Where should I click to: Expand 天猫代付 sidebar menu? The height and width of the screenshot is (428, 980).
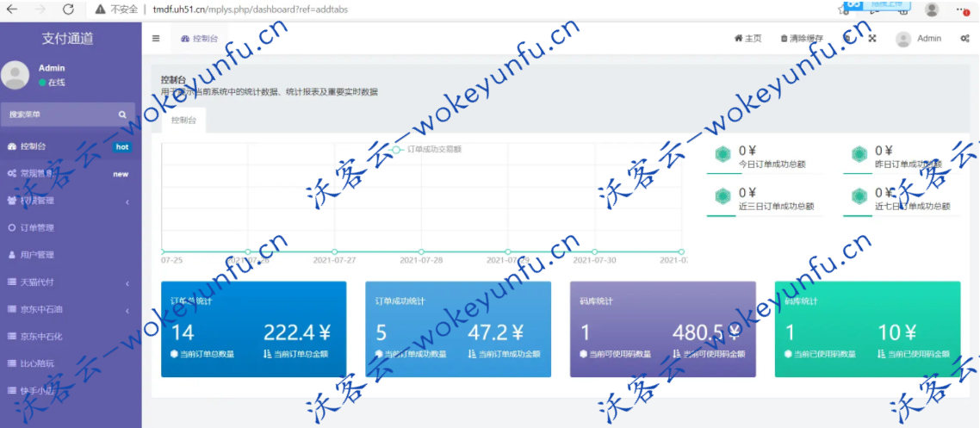71,282
